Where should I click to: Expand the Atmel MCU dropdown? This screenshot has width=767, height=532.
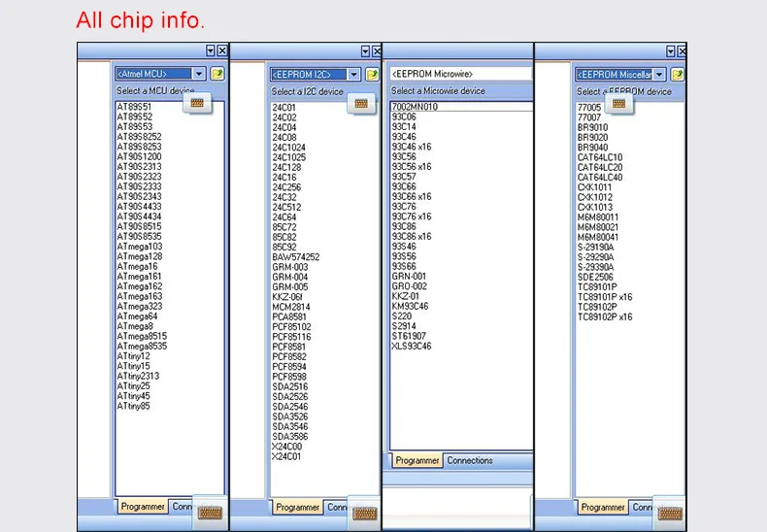199,74
